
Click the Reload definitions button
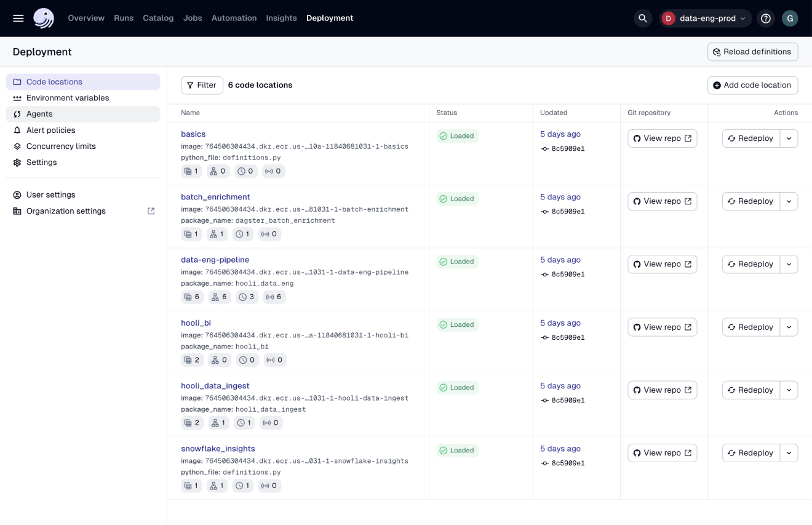click(x=752, y=52)
